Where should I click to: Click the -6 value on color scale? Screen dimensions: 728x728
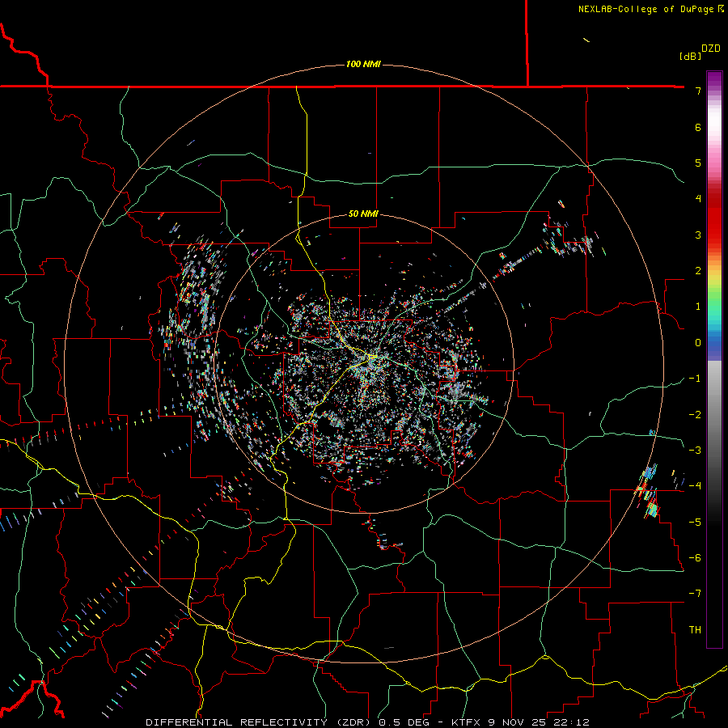pos(695,558)
